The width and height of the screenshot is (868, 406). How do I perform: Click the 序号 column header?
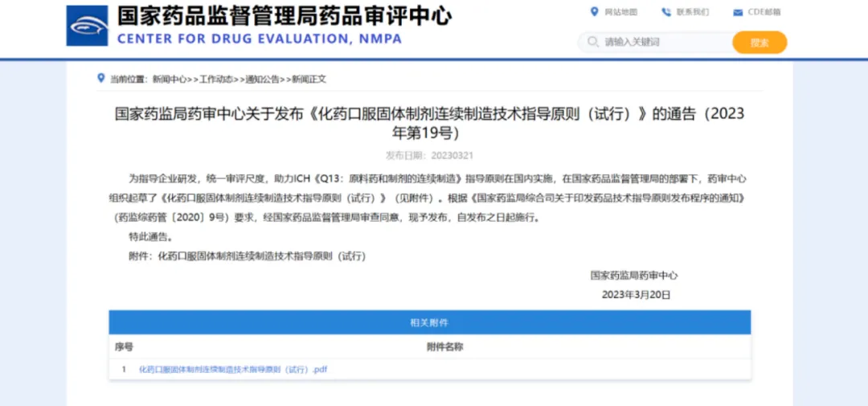pyautogui.click(x=124, y=347)
